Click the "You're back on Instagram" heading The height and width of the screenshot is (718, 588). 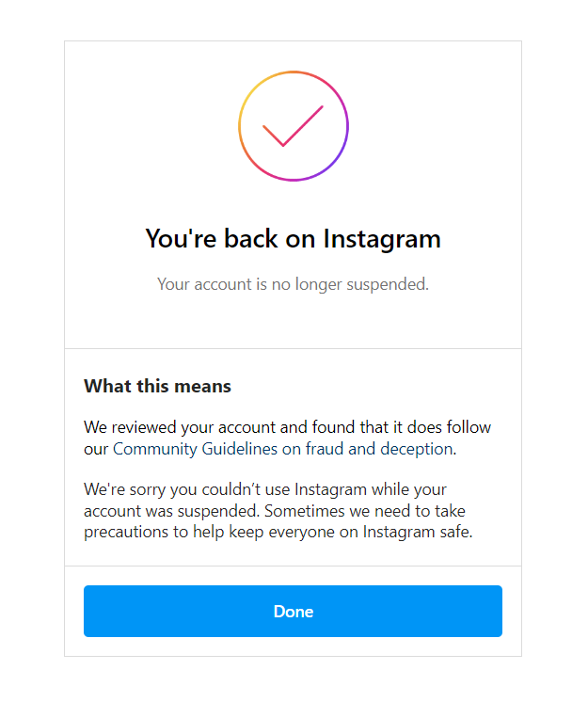tap(293, 238)
